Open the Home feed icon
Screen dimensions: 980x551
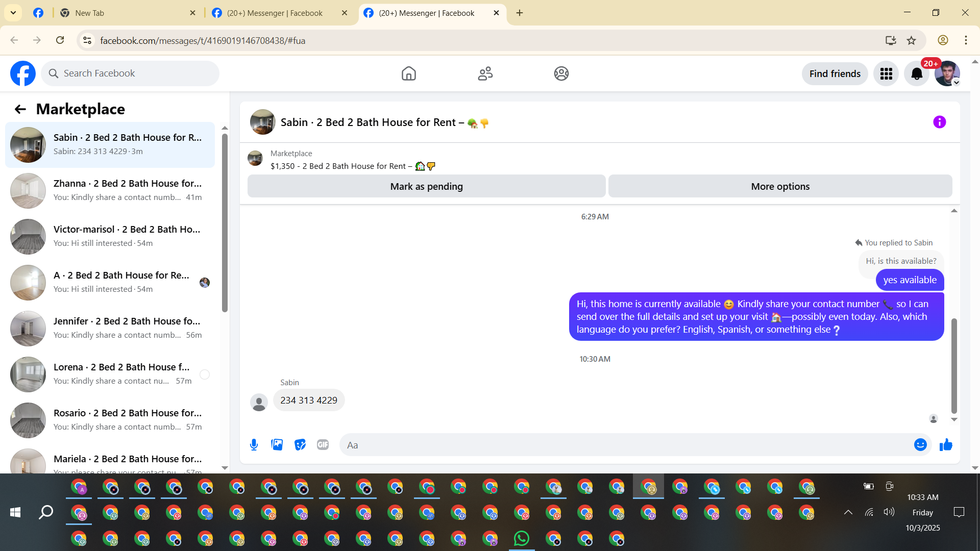click(x=408, y=73)
